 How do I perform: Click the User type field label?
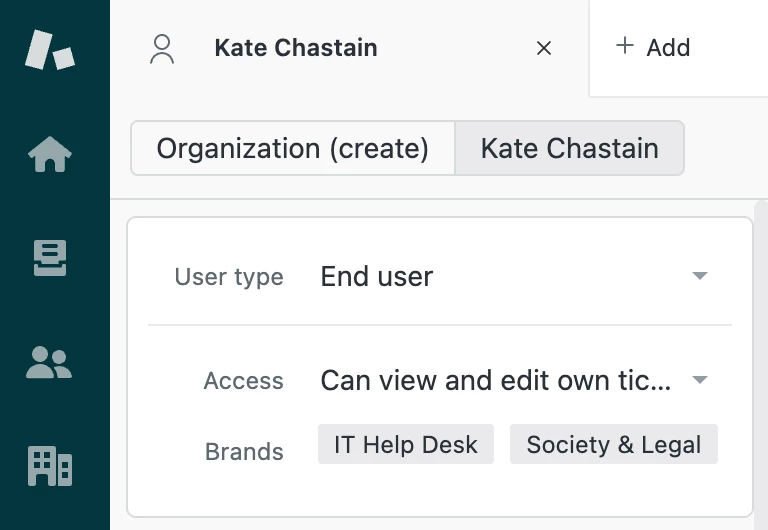click(229, 277)
